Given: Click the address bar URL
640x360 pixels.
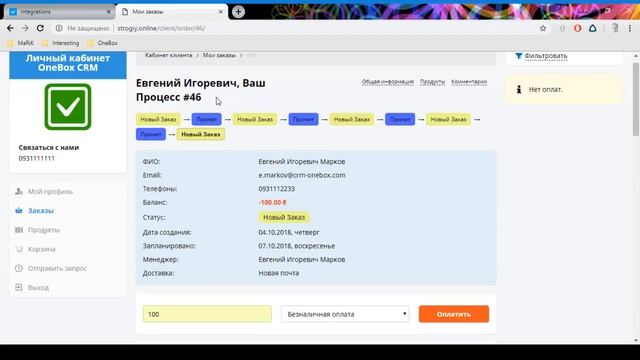Looking at the screenshot, I should (161, 28).
